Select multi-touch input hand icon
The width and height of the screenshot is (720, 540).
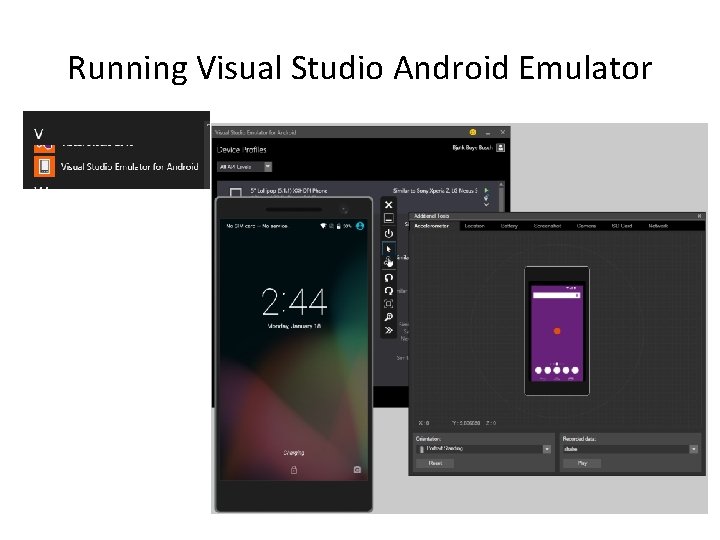coord(388,262)
